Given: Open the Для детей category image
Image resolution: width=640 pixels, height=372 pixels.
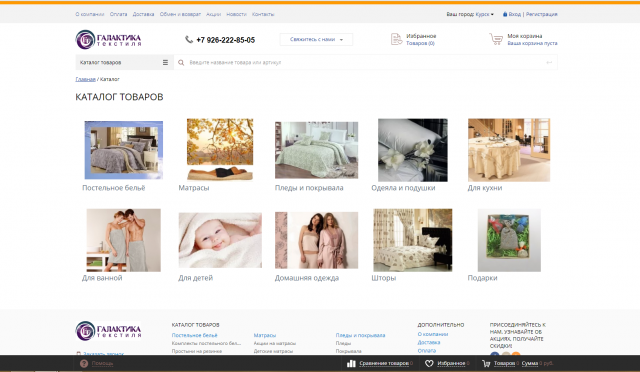Looking at the screenshot, I should (x=220, y=240).
